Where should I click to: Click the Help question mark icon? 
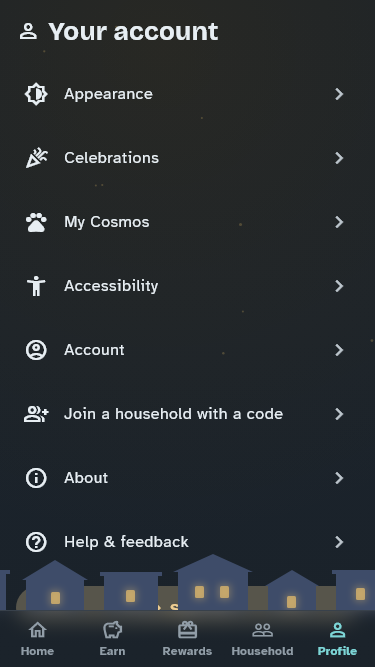click(36, 542)
